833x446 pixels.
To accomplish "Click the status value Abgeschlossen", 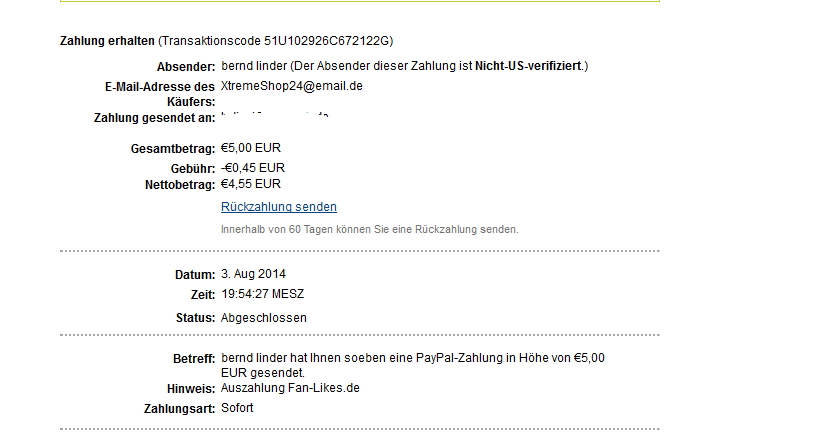I will point(263,318).
